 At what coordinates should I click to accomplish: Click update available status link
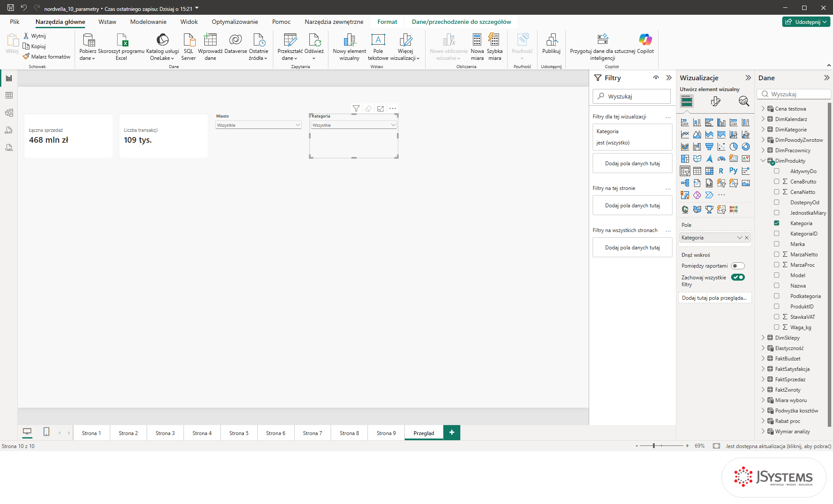(778, 446)
